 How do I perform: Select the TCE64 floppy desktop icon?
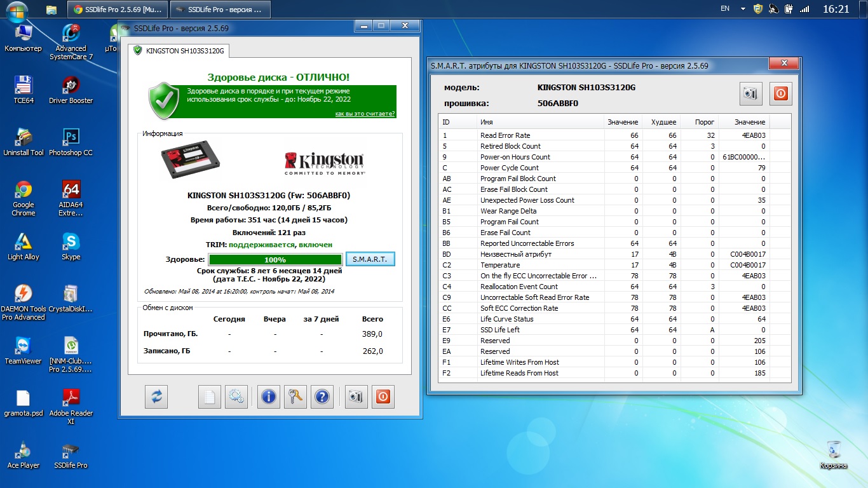point(24,91)
